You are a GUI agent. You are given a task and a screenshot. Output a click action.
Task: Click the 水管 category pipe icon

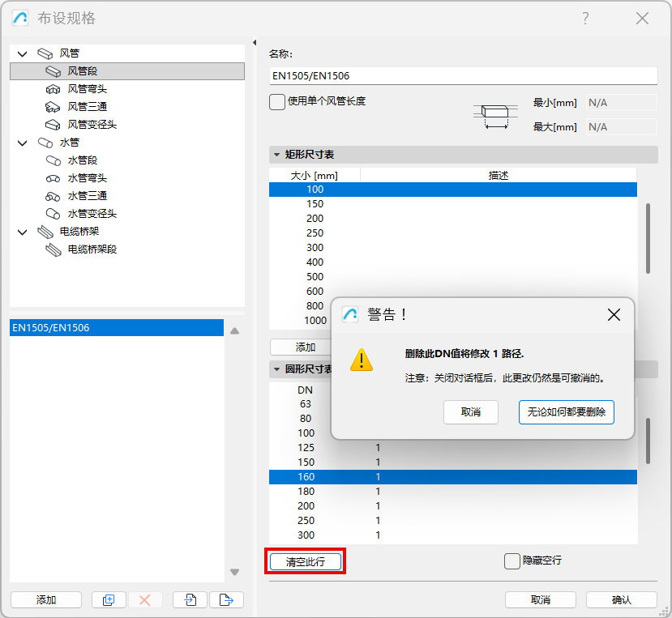(45, 143)
